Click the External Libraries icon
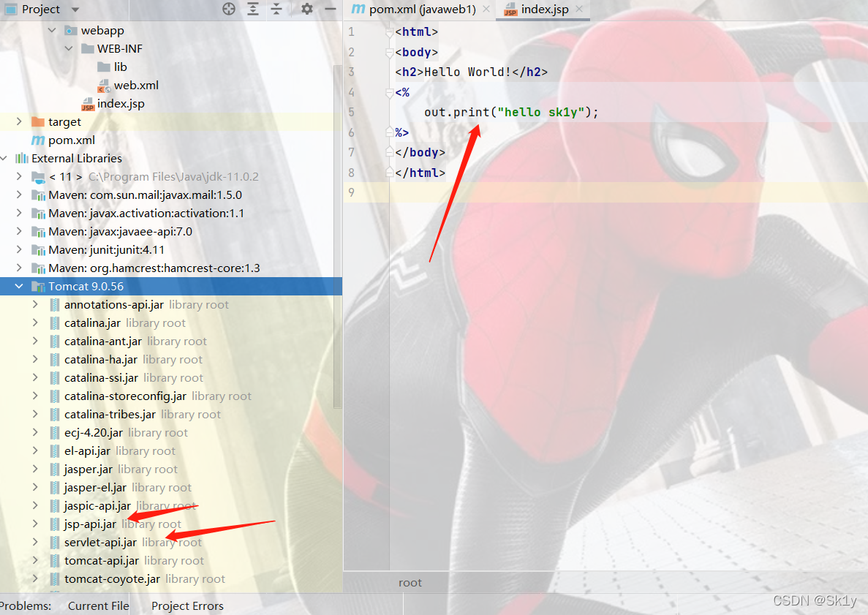This screenshot has height=615, width=868. 22,158
